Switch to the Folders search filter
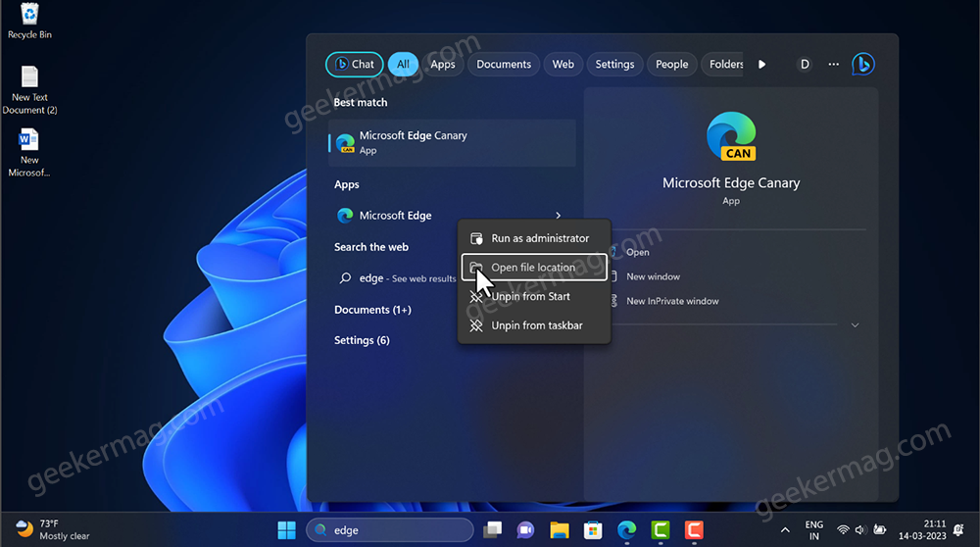Screen dimensions: 980x547 [x=722, y=65]
